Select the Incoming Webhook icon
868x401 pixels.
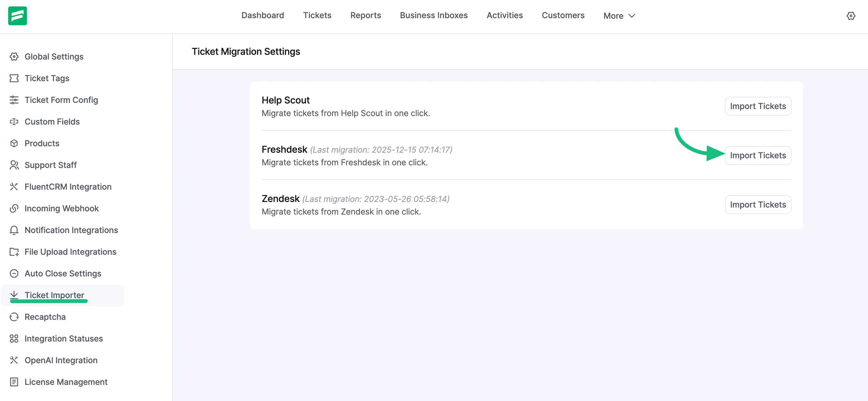pos(14,208)
